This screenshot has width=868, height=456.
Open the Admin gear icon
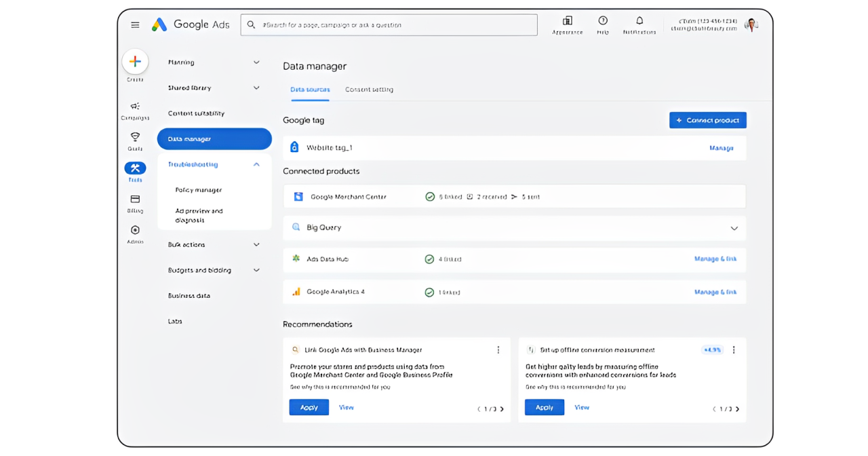coord(135,231)
